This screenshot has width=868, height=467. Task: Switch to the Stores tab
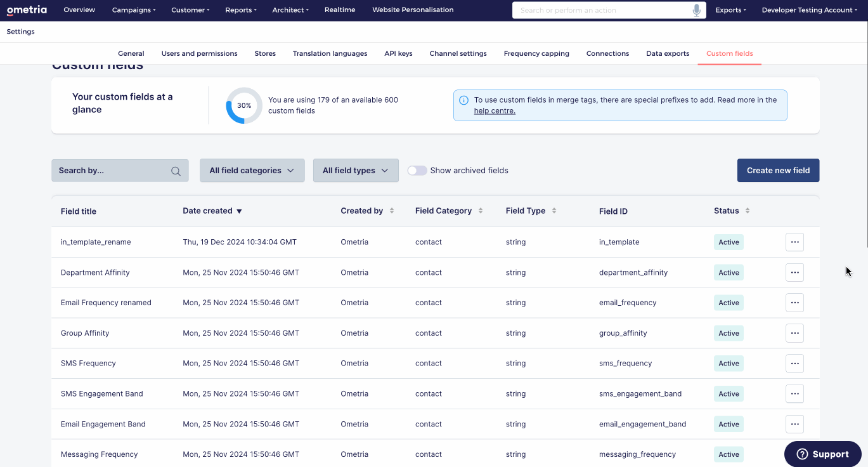click(x=265, y=54)
